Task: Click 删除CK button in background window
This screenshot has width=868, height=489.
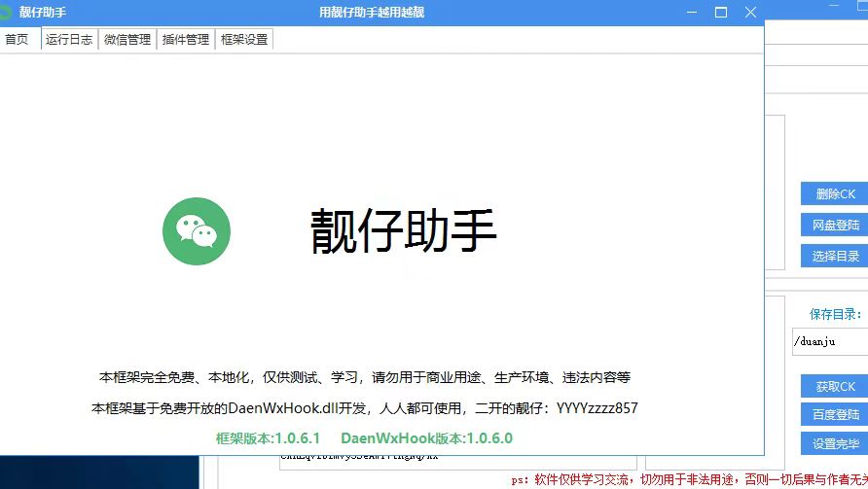Action: click(x=834, y=194)
